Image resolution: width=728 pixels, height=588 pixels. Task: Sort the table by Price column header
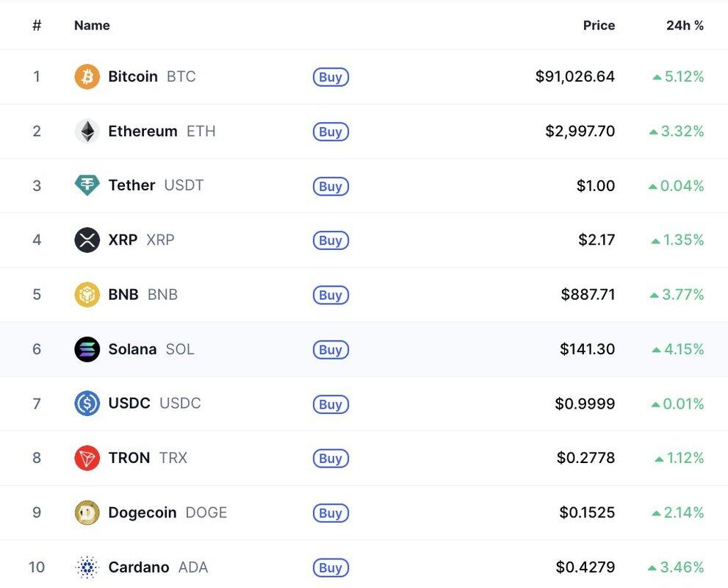pos(599,25)
